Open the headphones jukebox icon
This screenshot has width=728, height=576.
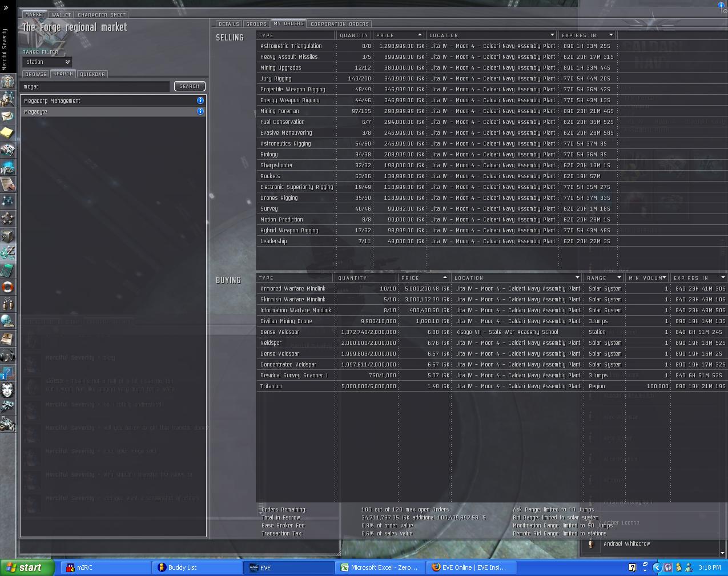click(x=7, y=355)
